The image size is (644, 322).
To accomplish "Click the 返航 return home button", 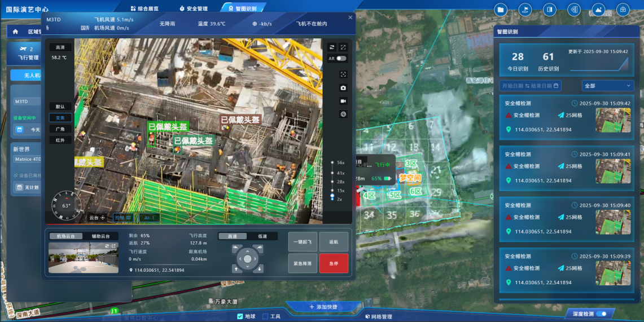I will coord(334,241).
